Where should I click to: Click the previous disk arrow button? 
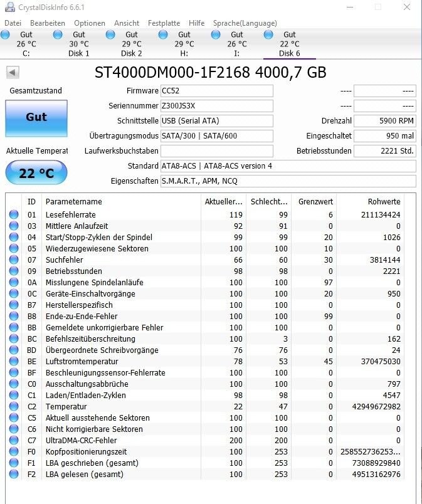click(x=13, y=72)
